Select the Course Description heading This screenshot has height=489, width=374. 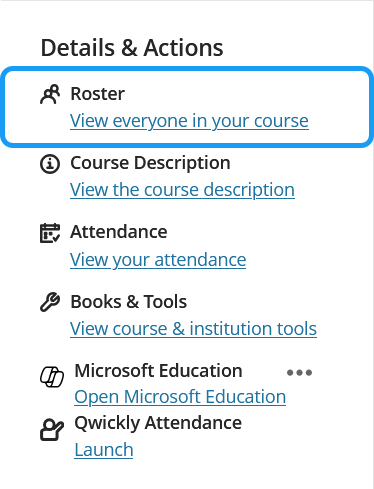pos(150,163)
